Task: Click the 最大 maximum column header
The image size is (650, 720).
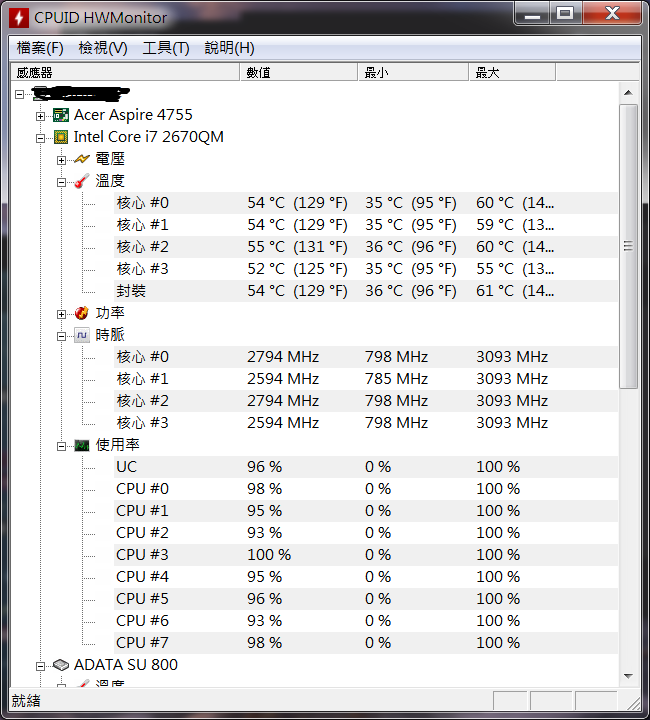Action: click(x=512, y=73)
